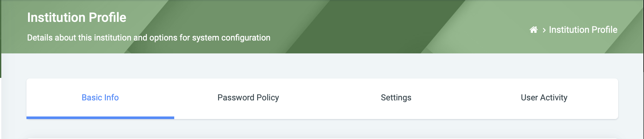The image size is (644, 139).
Task: Open the Institution Profile breadcrumb link
Action: (583, 30)
